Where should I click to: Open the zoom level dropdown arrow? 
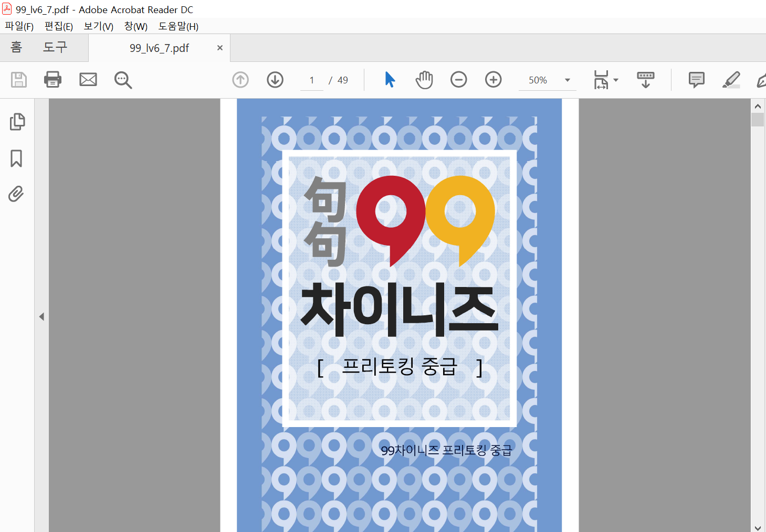pos(568,80)
